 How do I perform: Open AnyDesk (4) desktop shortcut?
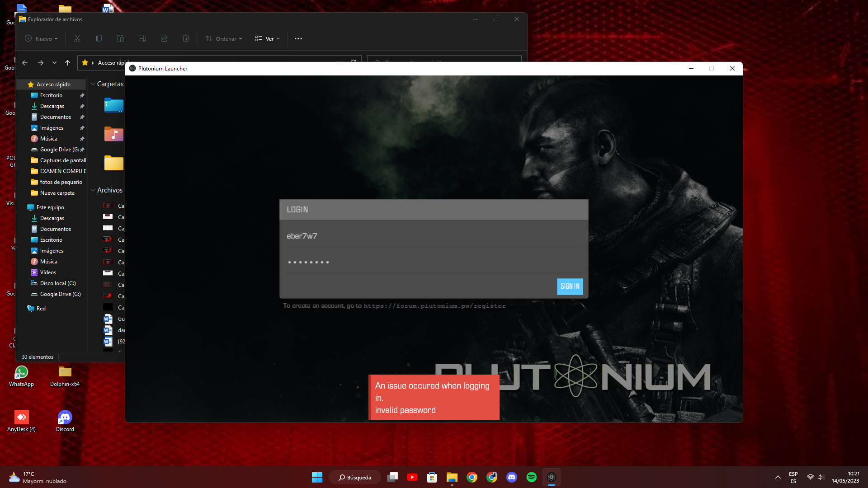pos(21,421)
